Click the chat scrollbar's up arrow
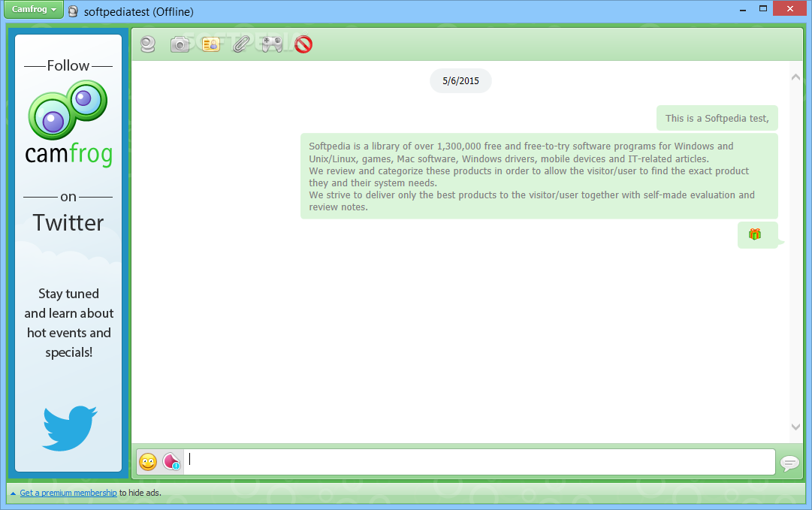The image size is (812, 510). coord(796,77)
